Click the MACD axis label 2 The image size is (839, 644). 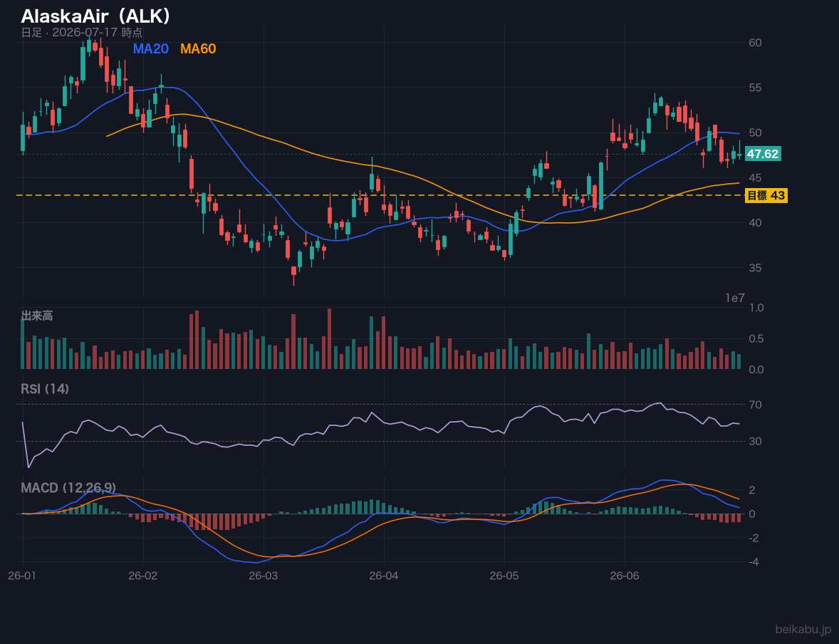point(752,490)
